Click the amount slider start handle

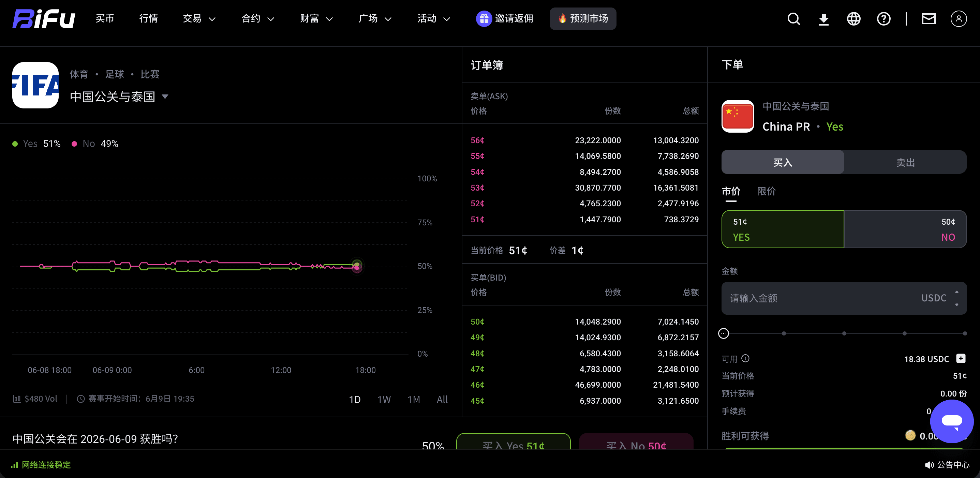(724, 333)
